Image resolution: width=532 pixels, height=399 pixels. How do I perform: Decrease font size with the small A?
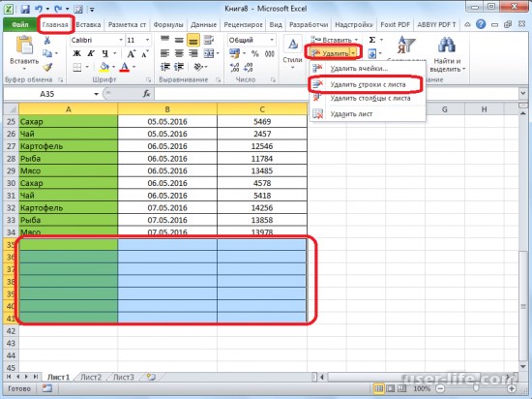tap(145, 53)
